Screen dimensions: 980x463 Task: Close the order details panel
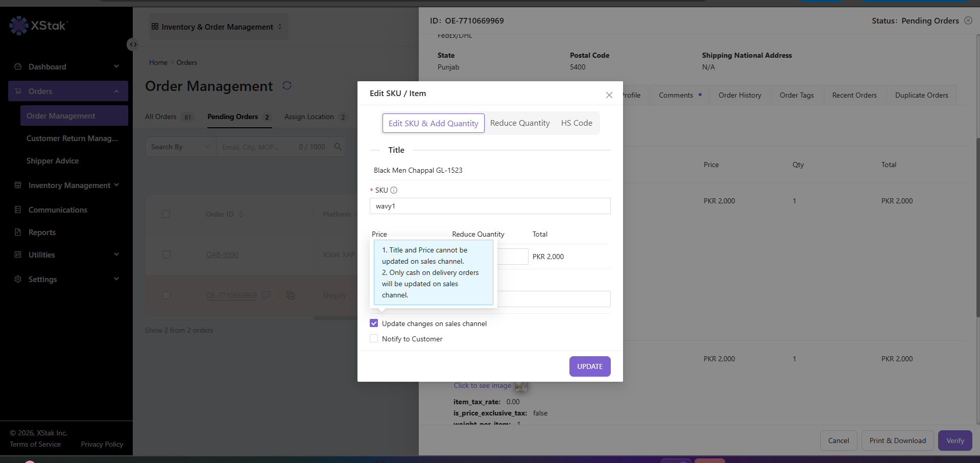point(968,20)
